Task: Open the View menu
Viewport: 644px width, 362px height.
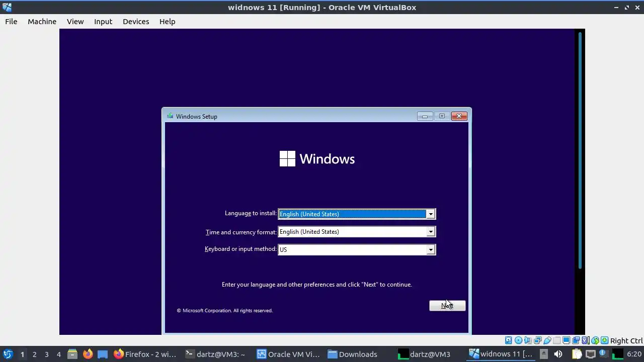Action: coord(75,22)
